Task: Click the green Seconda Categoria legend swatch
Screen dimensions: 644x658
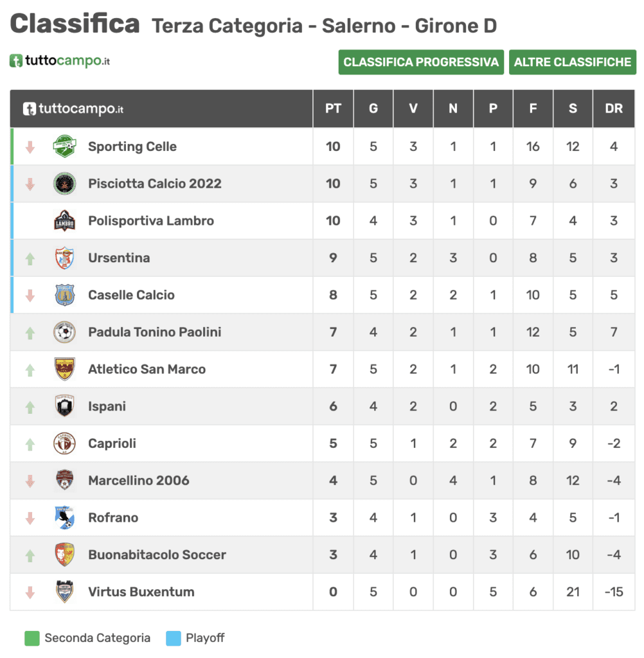Action: pyautogui.click(x=32, y=638)
